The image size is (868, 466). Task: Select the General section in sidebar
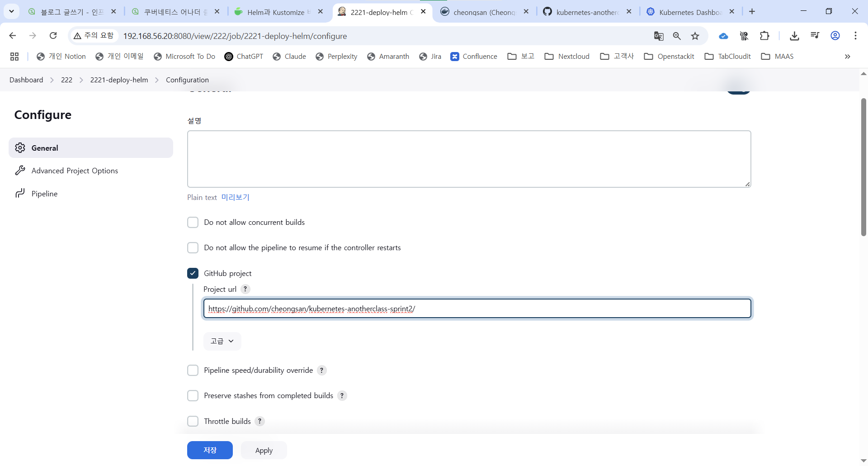coord(91,148)
